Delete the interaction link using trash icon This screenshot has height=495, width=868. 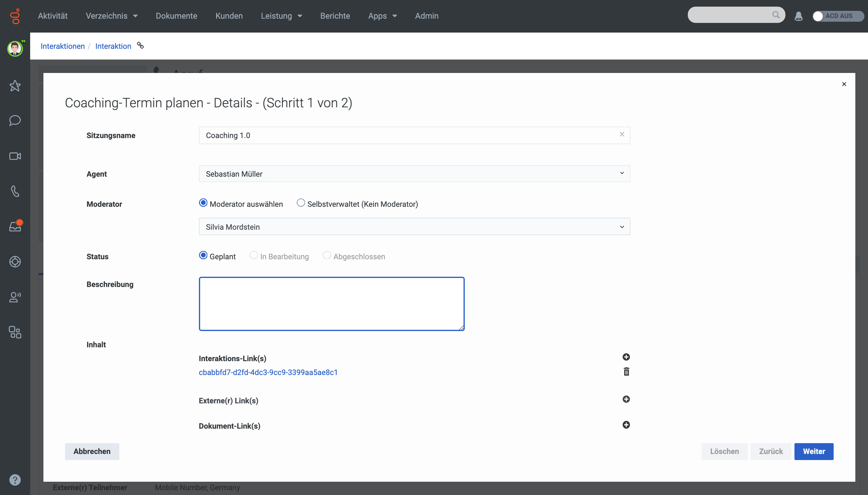point(626,372)
